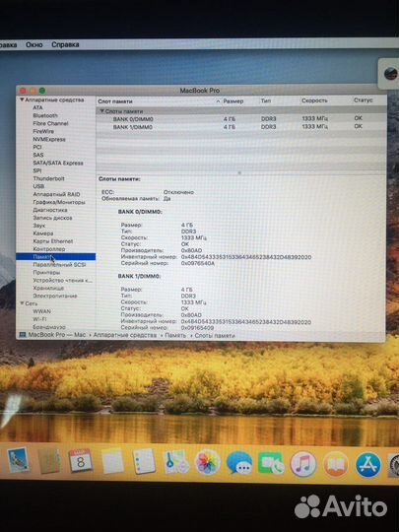Select SPI in the sidebar

37,170
